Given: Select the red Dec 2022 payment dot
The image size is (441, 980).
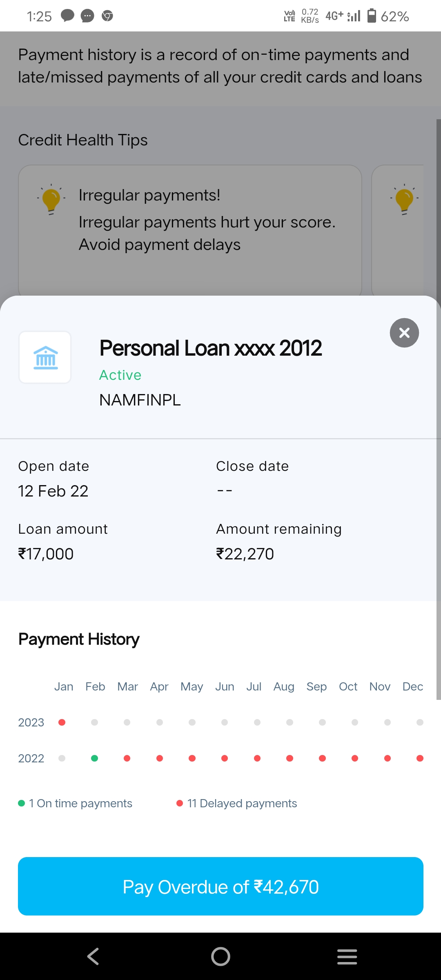Looking at the screenshot, I should (419, 758).
